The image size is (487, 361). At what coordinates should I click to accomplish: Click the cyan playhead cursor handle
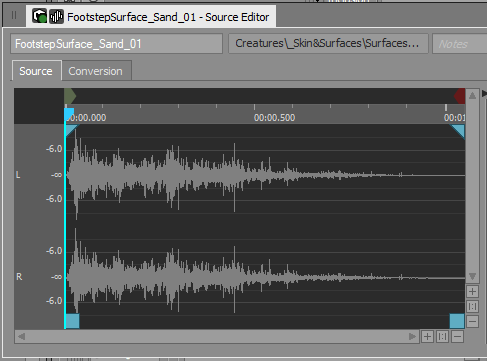(x=69, y=114)
